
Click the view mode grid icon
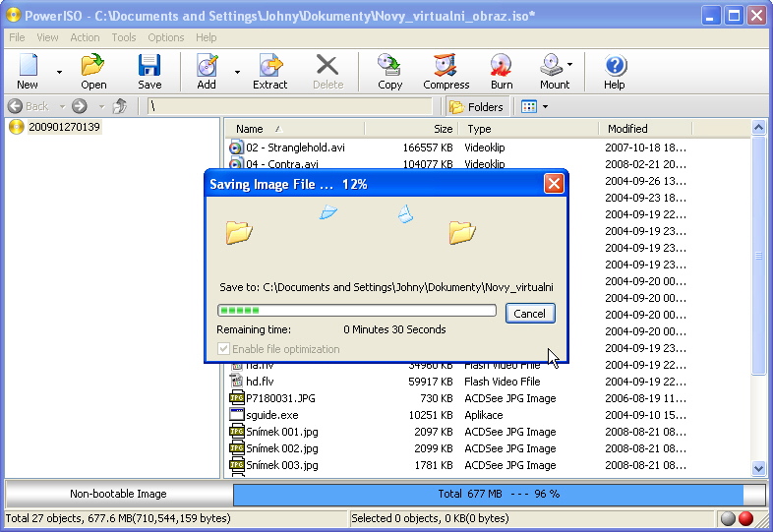point(529,106)
